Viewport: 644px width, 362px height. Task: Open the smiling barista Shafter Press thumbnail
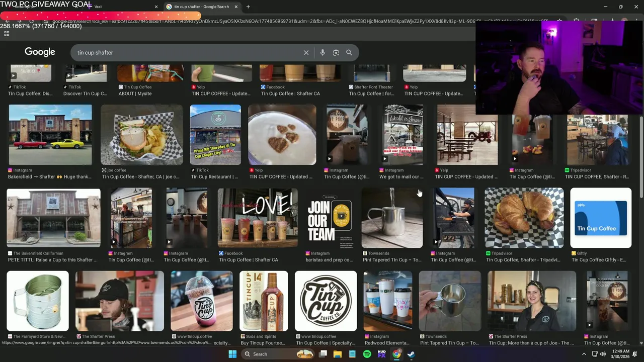tap(532, 301)
